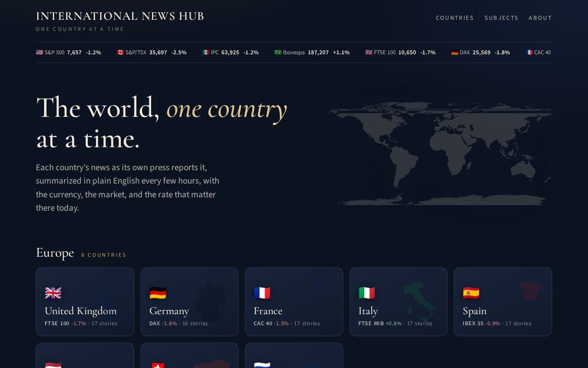Select the Ibovespa ticker value 187,207

point(318,52)
